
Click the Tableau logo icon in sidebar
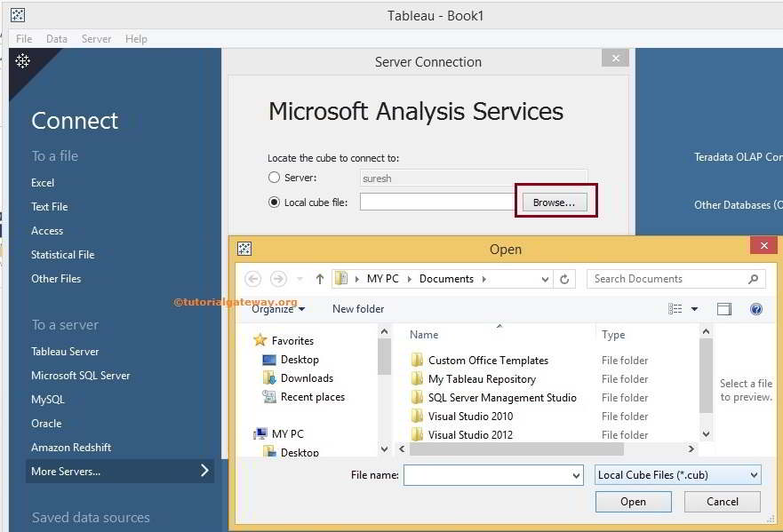(23, 61)
